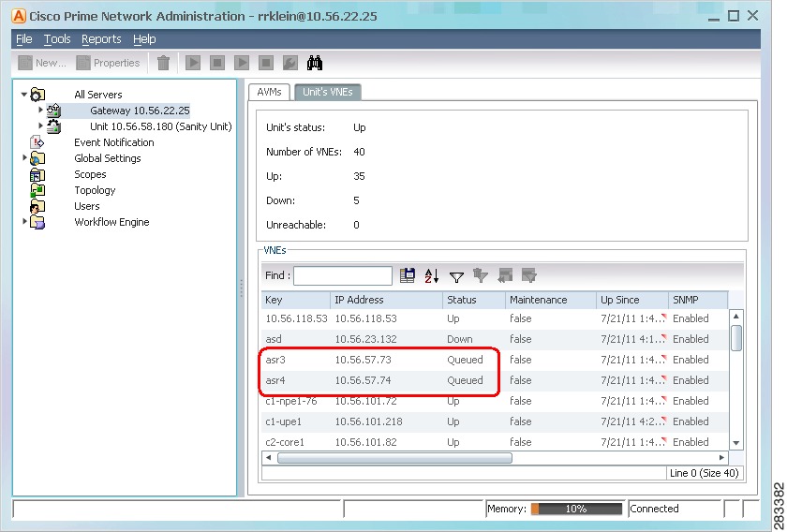Sort by the Status column header
The width and height of the screenshot is (787, 532).
point(474,300)
